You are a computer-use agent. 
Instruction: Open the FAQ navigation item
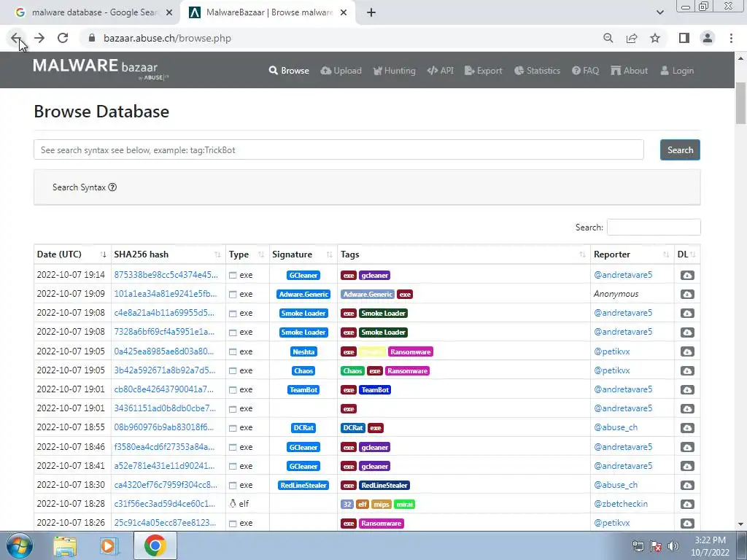[586, 71]
